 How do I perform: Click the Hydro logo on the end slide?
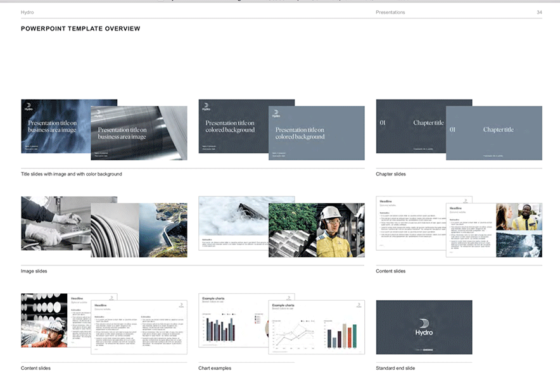point(424,326)
